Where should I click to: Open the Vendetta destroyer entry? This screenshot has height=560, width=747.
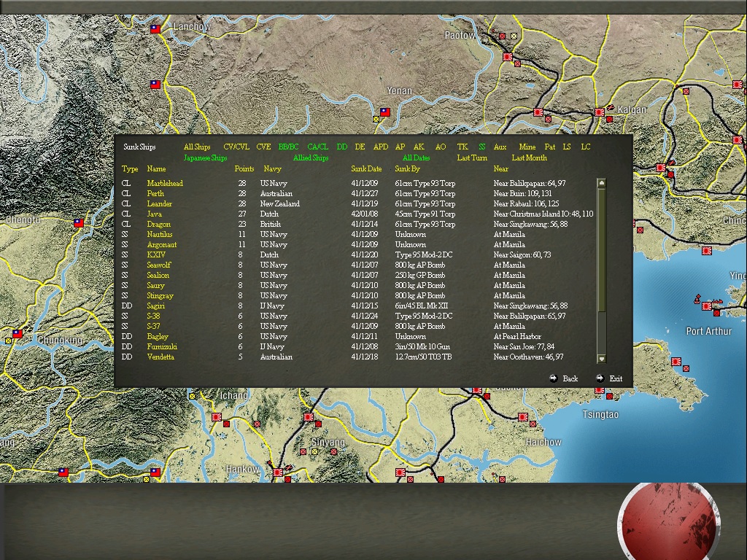click(160, 357)
